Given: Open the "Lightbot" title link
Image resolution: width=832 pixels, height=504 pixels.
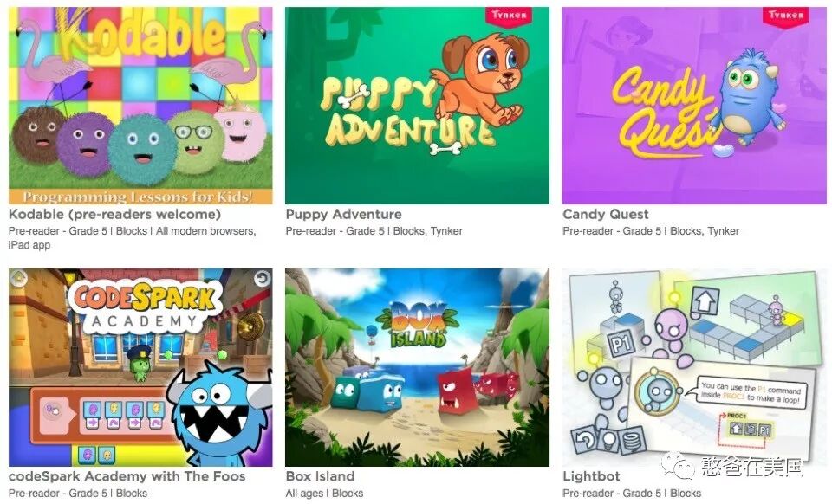Looking at the screenshot, I should coord(591,476).
